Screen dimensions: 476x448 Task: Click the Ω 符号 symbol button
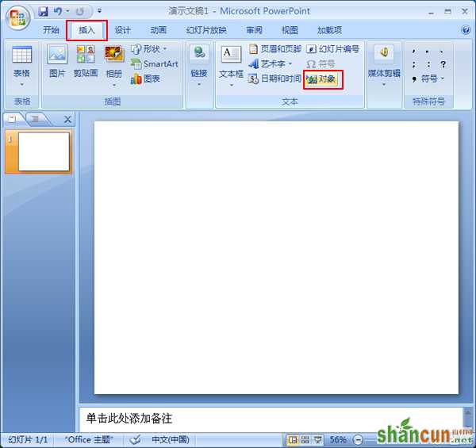coord(321,63)
